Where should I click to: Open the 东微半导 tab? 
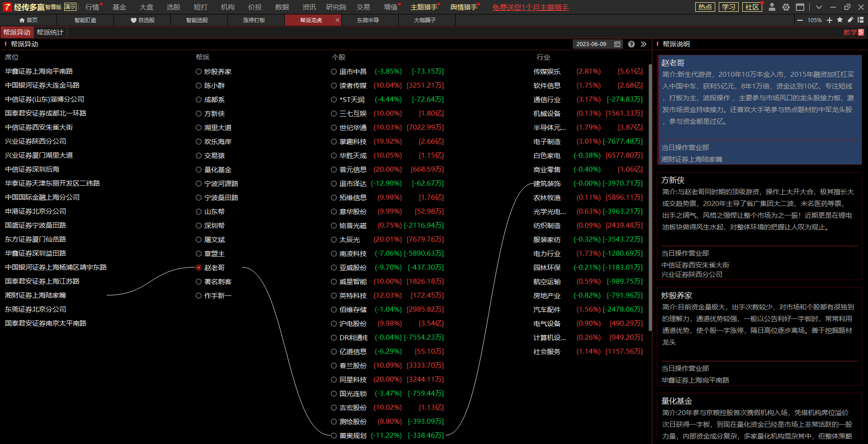368,20
